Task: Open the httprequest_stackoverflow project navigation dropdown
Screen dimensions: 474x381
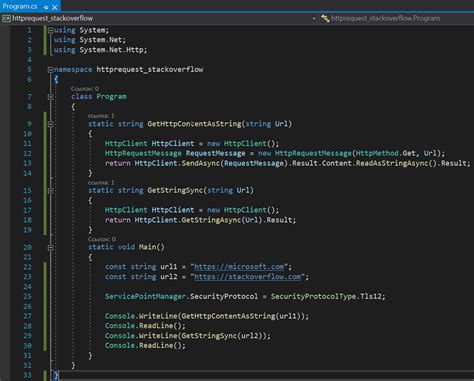Action: [159, 18]
